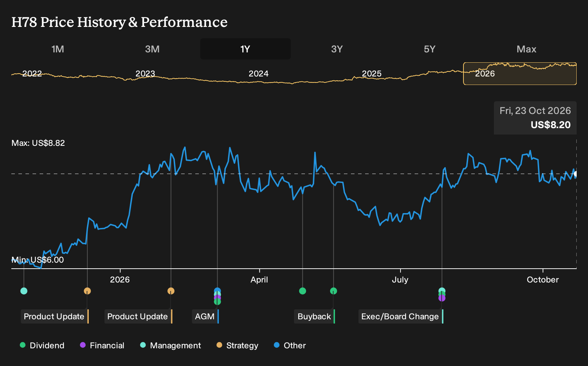Click 2022 in the overview mini chart
The image size is (588, 366).
[x=32, y=74]
